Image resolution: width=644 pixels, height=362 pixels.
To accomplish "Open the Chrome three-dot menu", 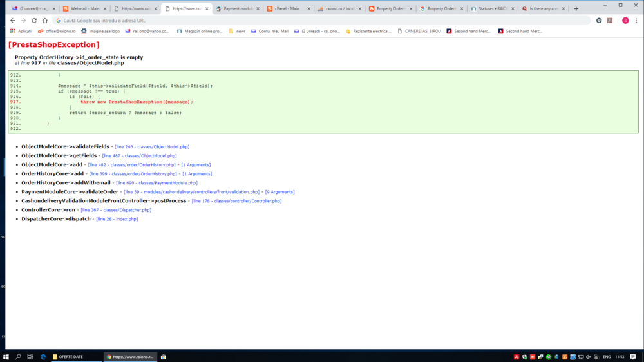I will (x=636, y=21).
